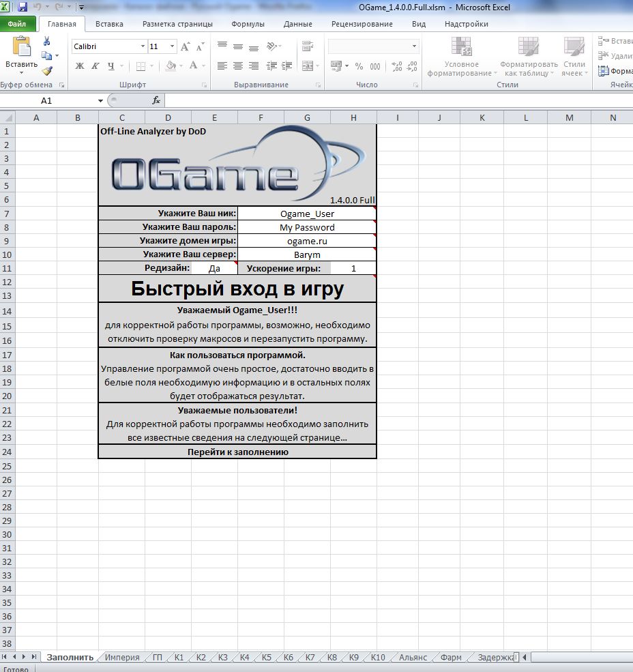Image resolution: width=633 pixels, height=672 pixels.
Task: Click the borders icon
Action: tap(140, 66)
